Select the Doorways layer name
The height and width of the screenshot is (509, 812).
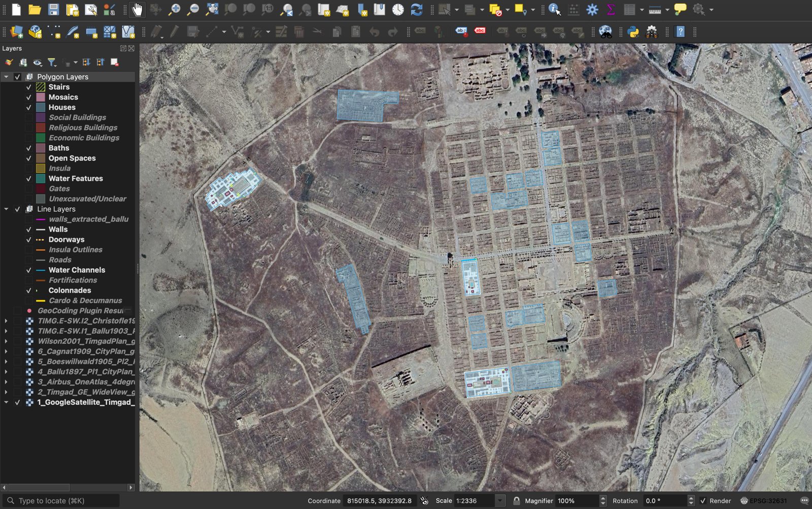66,239
